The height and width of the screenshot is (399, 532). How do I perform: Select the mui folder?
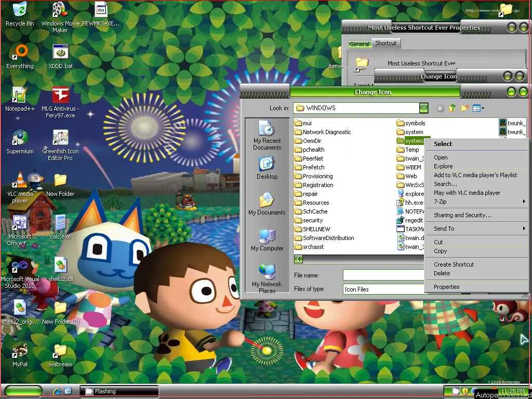[303, 123]
